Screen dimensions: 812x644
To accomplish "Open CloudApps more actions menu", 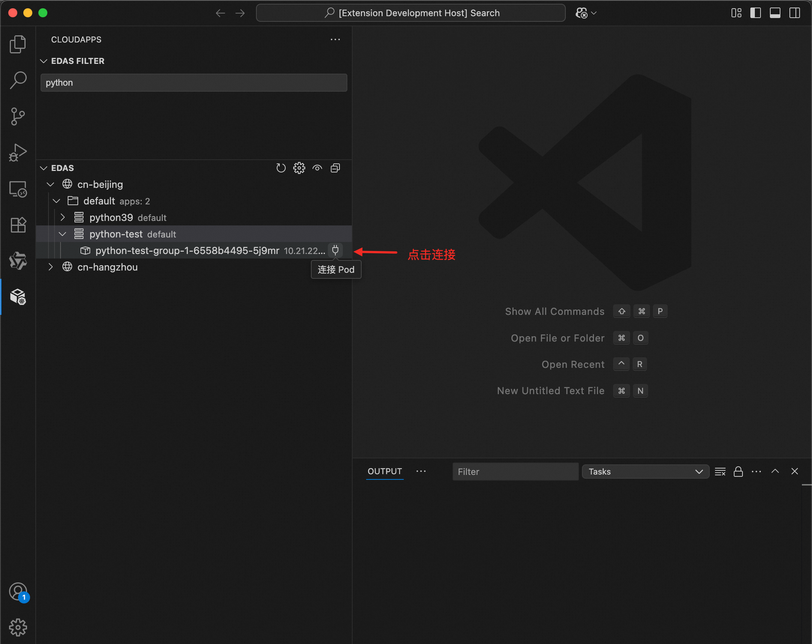I will pos(335,39).
